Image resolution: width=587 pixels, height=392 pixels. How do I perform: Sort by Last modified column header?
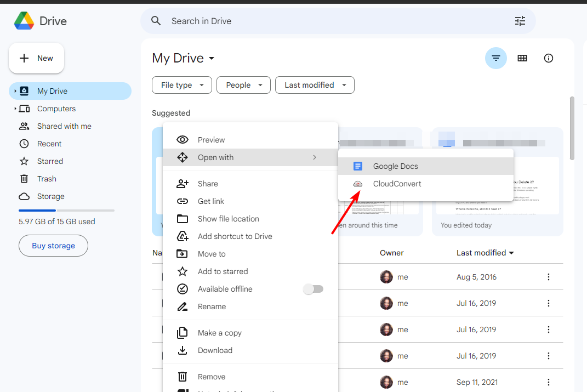tap(485, 253)
